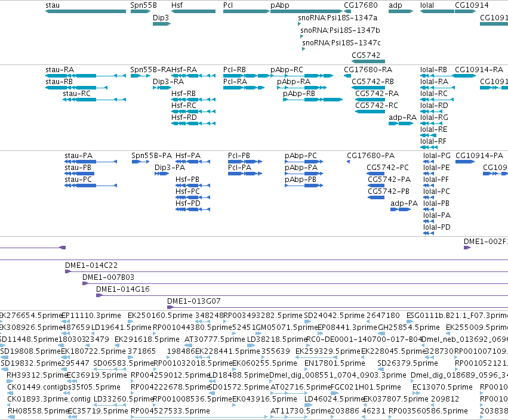Click the stau gene label
Image resolution: width=508 pixels, height=420 pixels.
53,5
